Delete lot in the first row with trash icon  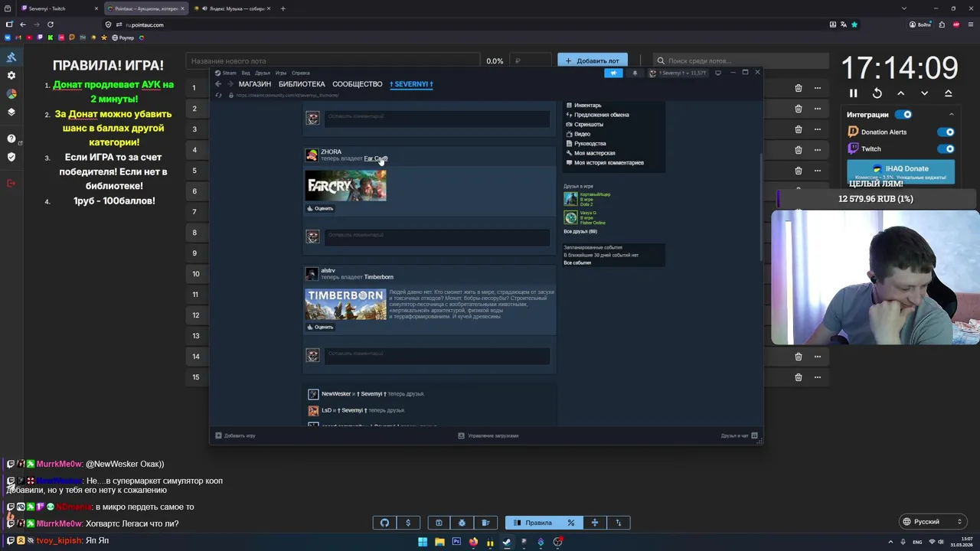click(x=799, y=88)
